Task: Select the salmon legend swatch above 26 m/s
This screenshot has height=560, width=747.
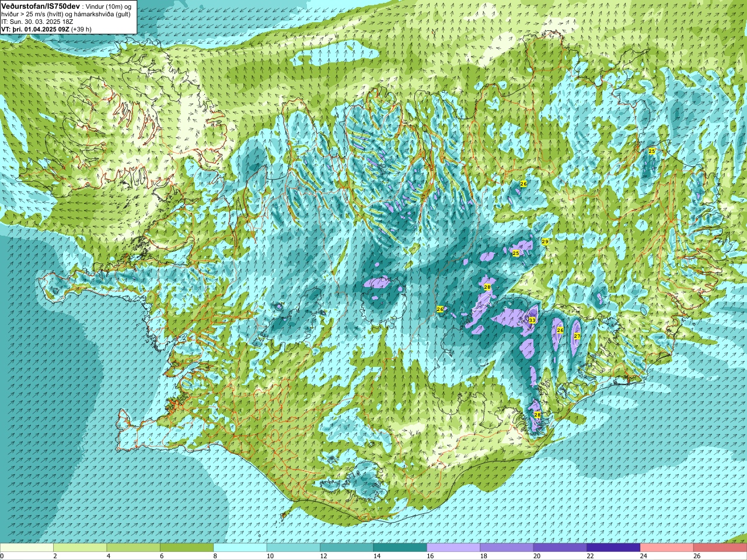Action: point(720,548)
